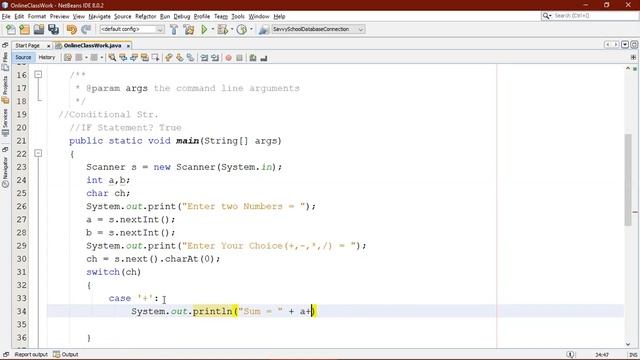Open the Report output button
640x360 pixels.
[31, 354]
